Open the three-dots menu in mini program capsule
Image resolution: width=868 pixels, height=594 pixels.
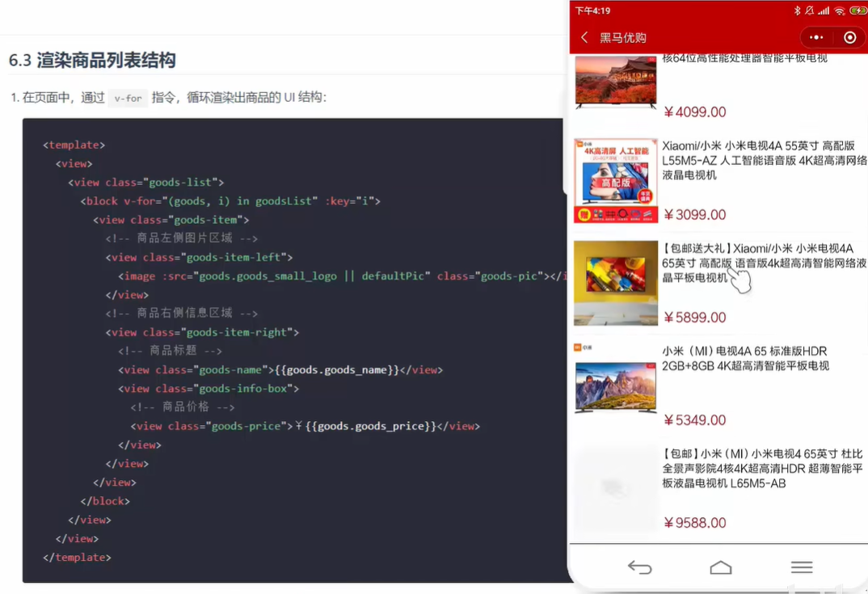click(x=816, y=38)
